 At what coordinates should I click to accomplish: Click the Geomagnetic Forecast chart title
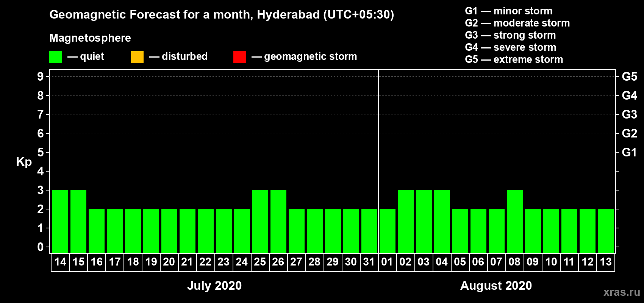(222, 15)
